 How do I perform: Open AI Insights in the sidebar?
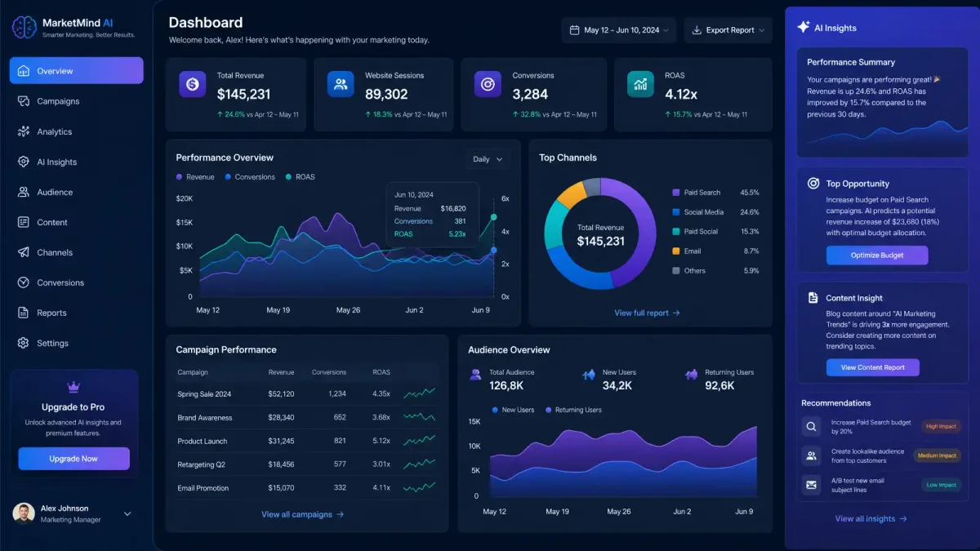coord(76,162)
